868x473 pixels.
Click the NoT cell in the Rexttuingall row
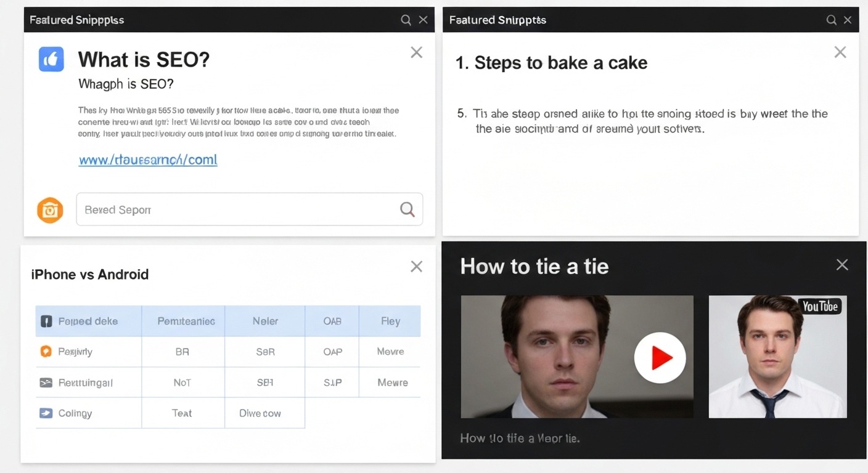(182, 382)
